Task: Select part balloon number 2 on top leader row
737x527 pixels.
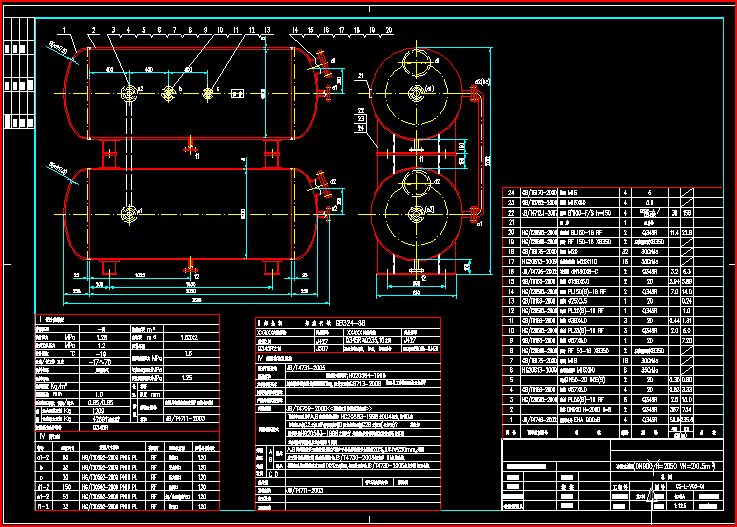Action: 94,30
